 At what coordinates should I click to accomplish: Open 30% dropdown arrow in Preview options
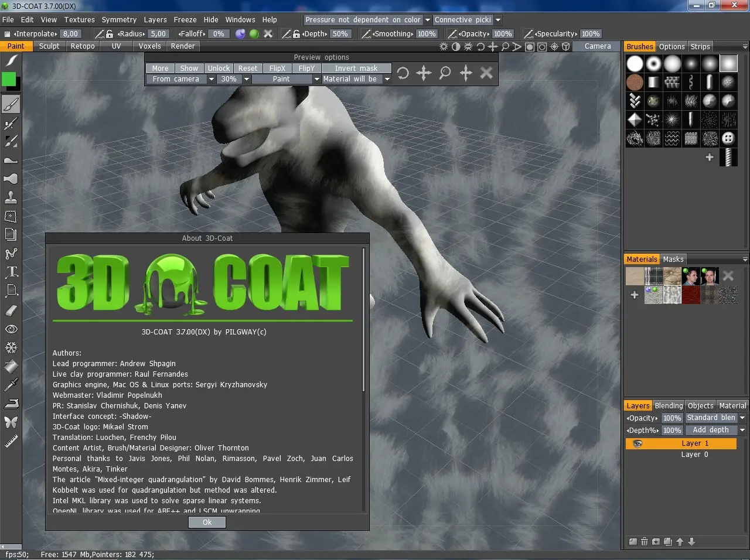(x=247, y=79)
